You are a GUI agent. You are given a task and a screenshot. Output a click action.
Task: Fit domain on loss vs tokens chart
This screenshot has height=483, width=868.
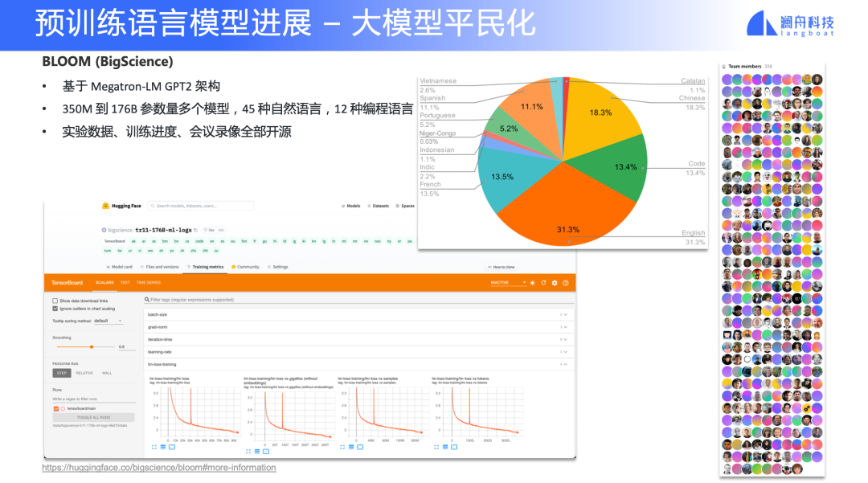click(454, 447)
